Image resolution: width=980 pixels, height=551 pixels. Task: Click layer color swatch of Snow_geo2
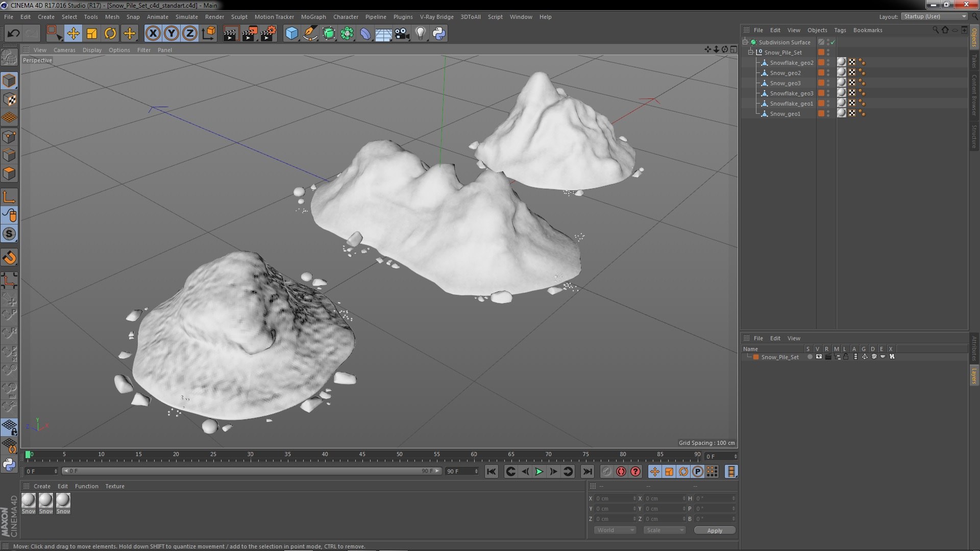pyautogui.click(x=821, y=73)
